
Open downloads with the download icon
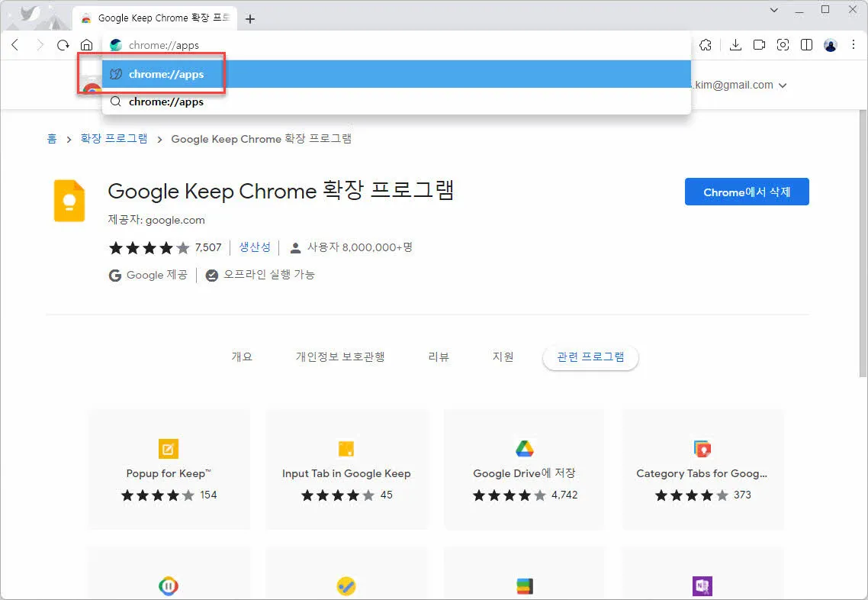735,45
